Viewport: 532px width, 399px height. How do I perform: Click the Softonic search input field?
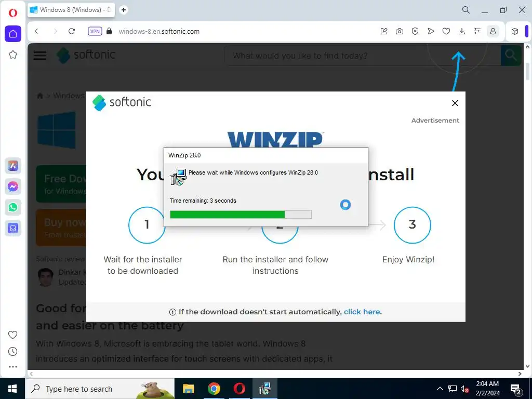(362, 56)
